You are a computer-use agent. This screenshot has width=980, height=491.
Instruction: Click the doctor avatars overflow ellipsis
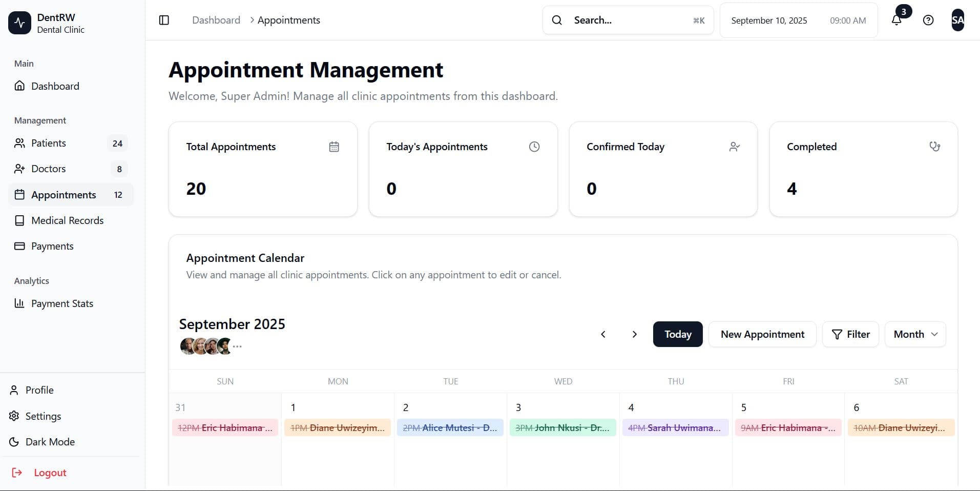point(237,346)
